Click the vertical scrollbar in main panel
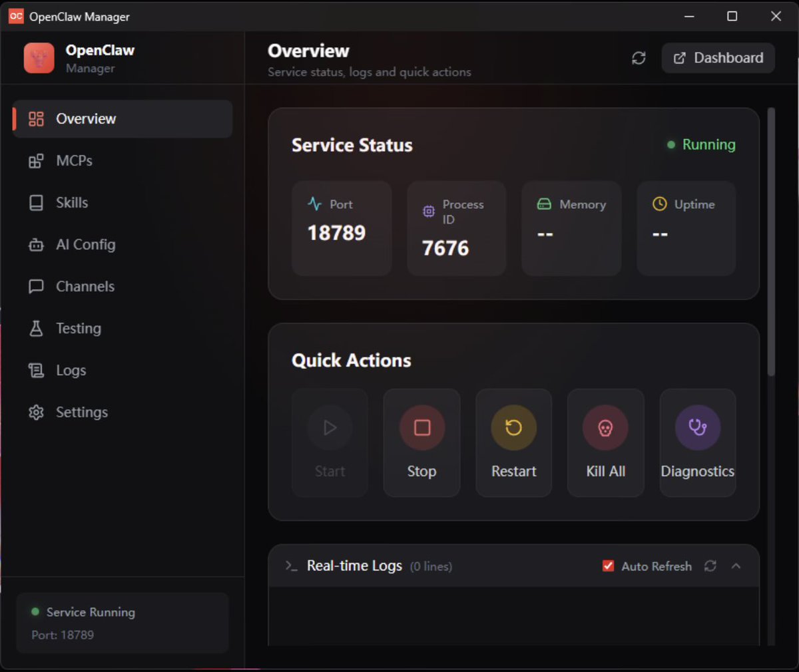The image size is (799, 672). pos(771,242)
